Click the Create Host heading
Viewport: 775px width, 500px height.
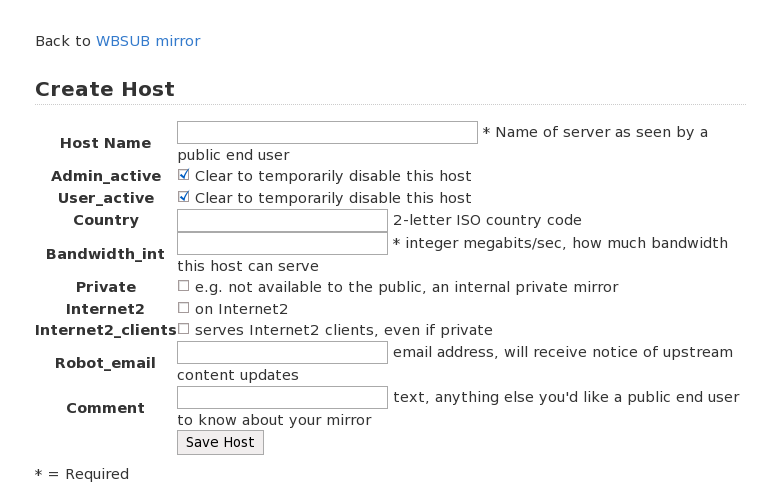[x=105, y=89]
